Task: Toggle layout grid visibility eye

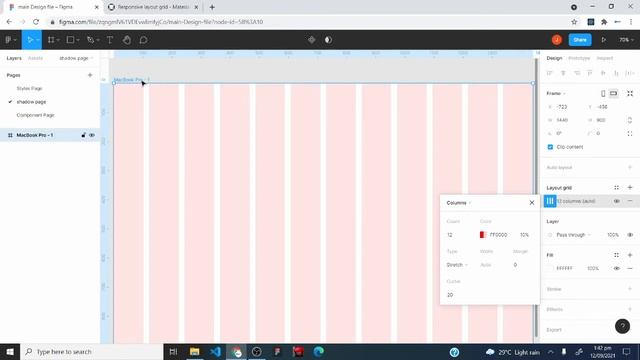Action: click(616, 201)
